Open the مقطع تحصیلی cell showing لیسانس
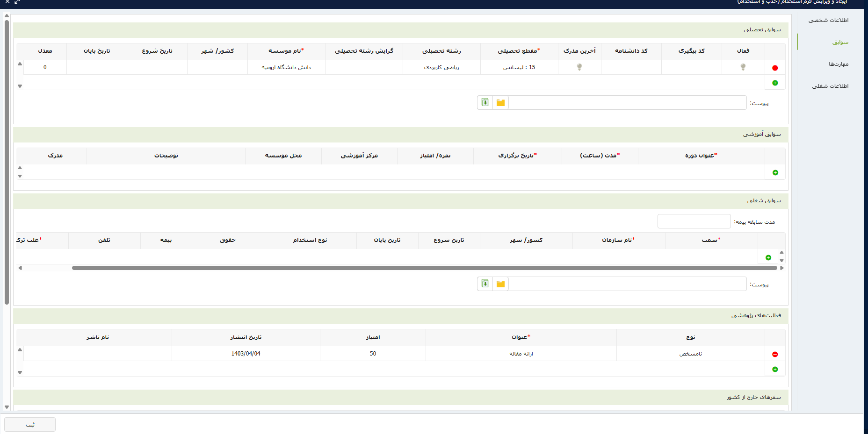This screenshot has height=434, width=868. pyautogui.click(x=519, y=67)
